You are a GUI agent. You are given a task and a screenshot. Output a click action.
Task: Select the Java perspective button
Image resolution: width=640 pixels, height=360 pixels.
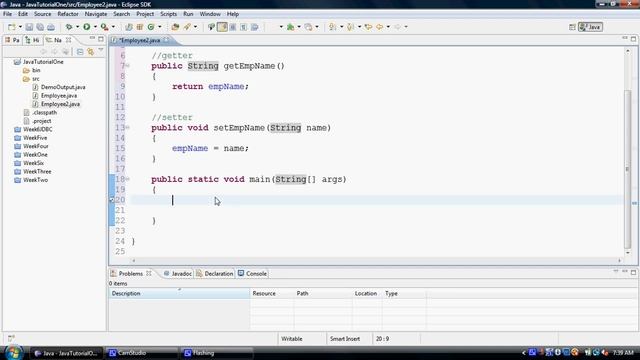click(590, 27)
